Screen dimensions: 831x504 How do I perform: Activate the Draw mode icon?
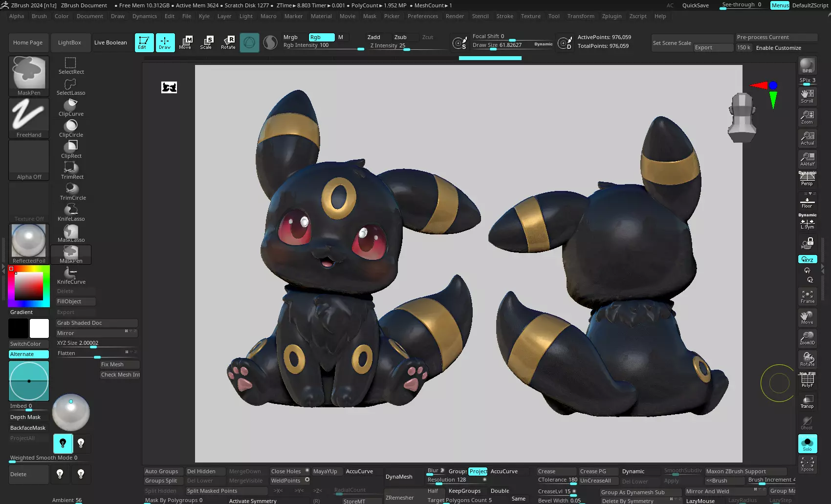point(165,42)
